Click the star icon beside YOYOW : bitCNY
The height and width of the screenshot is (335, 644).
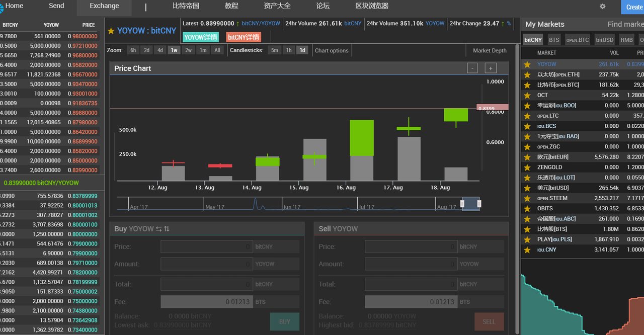pos(111,31)
